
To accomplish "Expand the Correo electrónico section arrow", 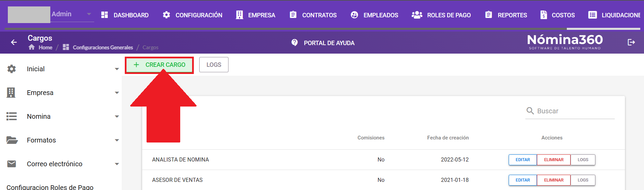I will [117, 164].
